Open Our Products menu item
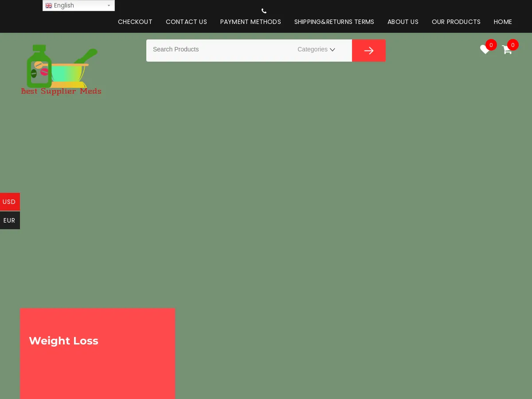The height and width of the screenshot is (399, 532). [x=456, y=22]
